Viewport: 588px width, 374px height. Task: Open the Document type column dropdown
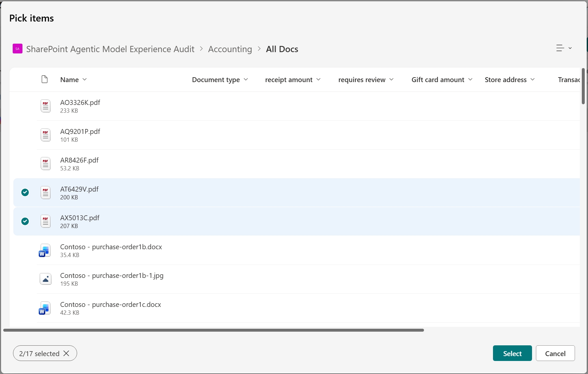point(246,79)
